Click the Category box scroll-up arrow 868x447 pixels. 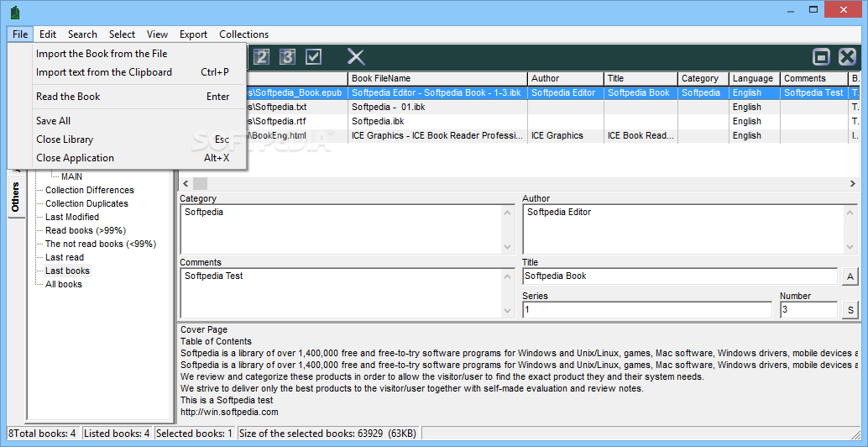(x=507, y=212)
